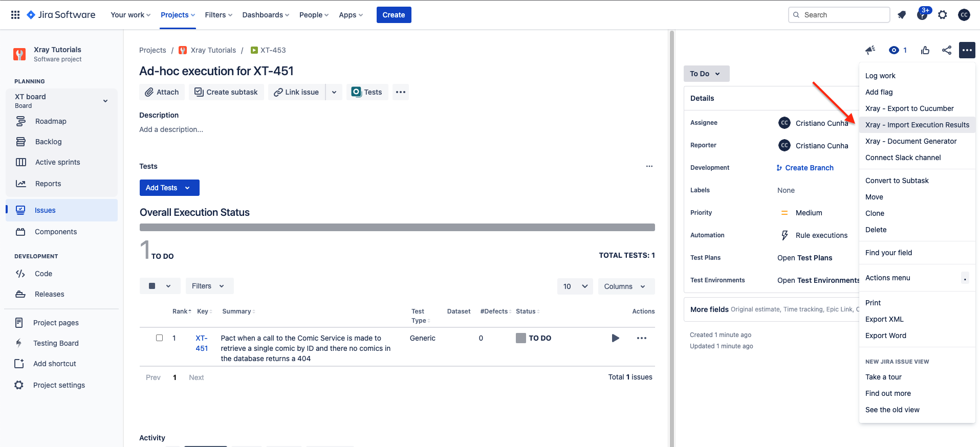Open the XT-451 issue key link
Viewport: 980px width, 447px height.
point(202,343)
